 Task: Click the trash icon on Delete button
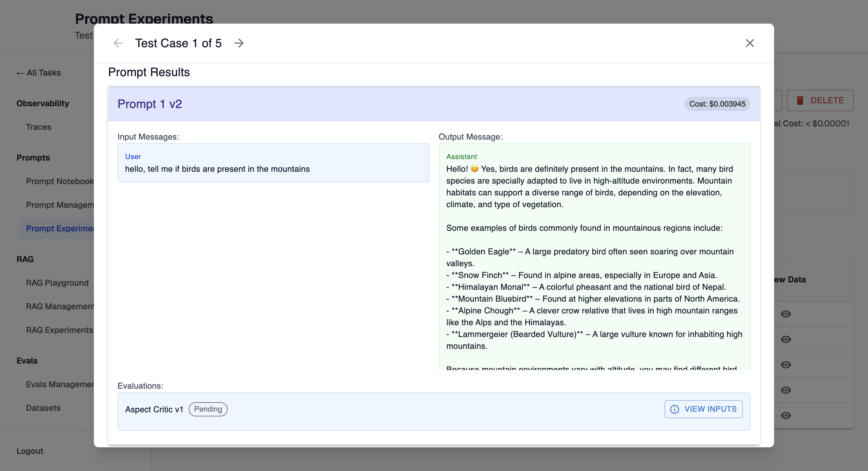800,100
